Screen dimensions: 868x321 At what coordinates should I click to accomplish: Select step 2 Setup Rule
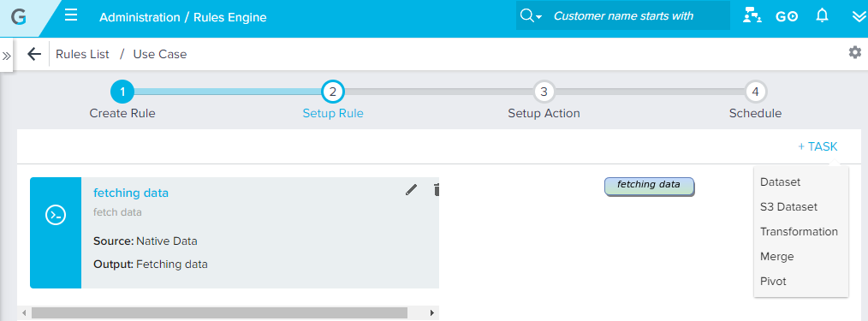333,92
